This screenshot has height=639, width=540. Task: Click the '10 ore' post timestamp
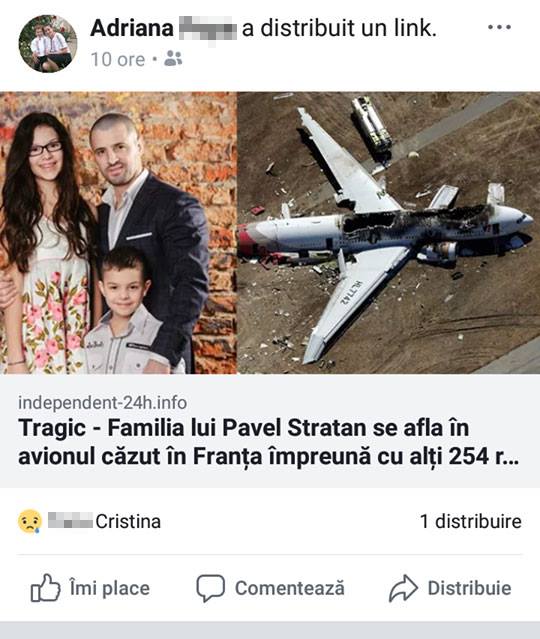pyautogui.click(x=118, y=59)
